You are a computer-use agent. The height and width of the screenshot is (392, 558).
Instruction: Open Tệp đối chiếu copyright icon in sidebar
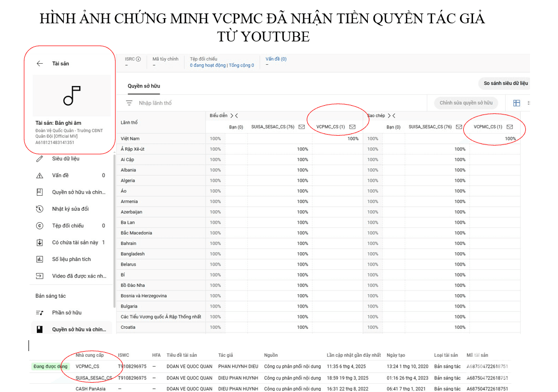(39, 226)
